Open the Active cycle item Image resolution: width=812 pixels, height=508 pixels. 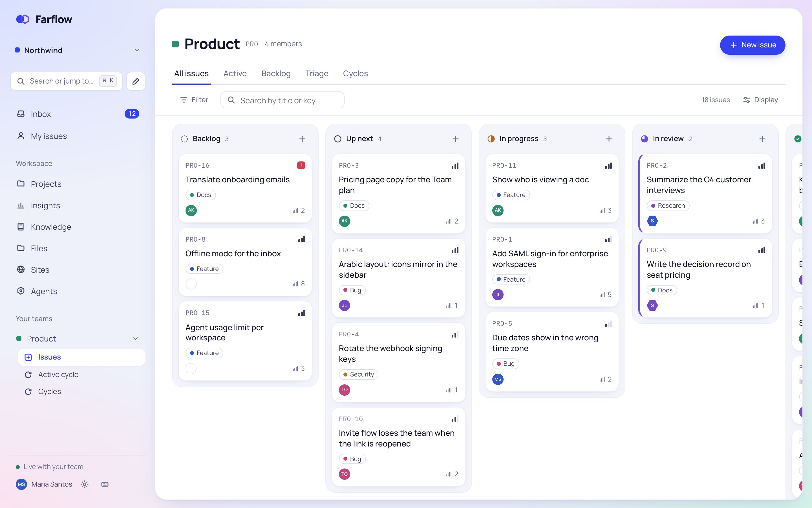tap(81, 374)
